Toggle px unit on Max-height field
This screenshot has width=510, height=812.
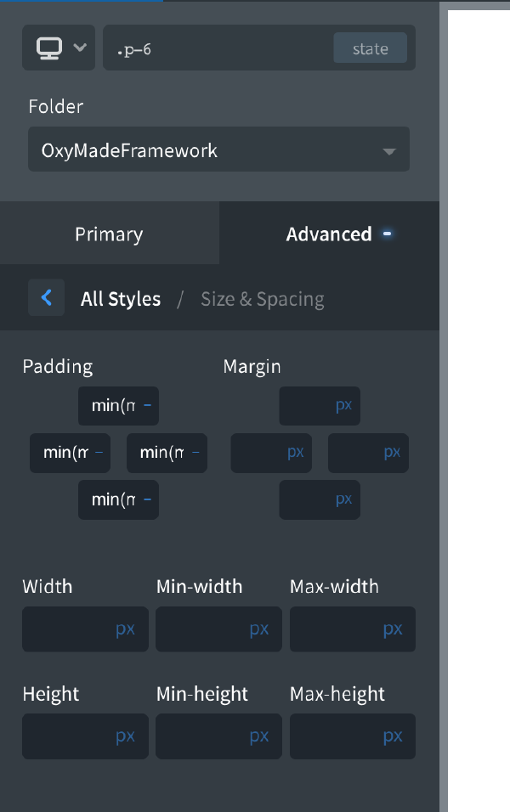(393, 736)
